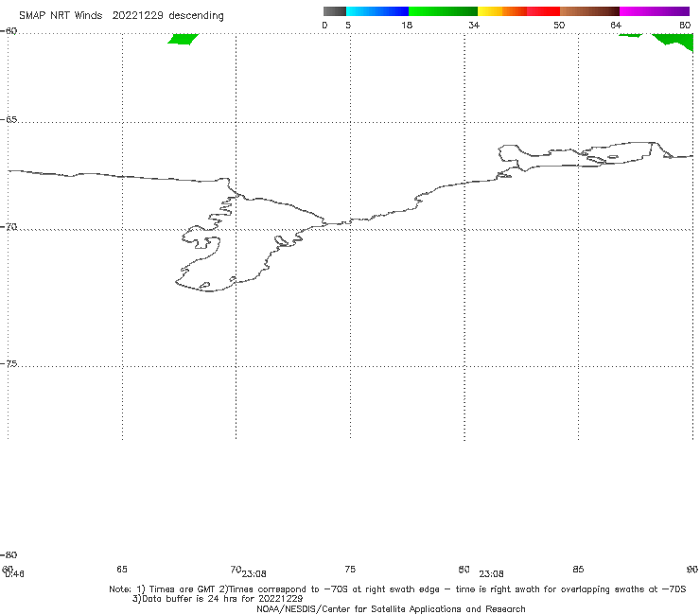Click the longitude label "85" on the bottom axis
The image size is (700, 615).
click(x=578, y=569)
